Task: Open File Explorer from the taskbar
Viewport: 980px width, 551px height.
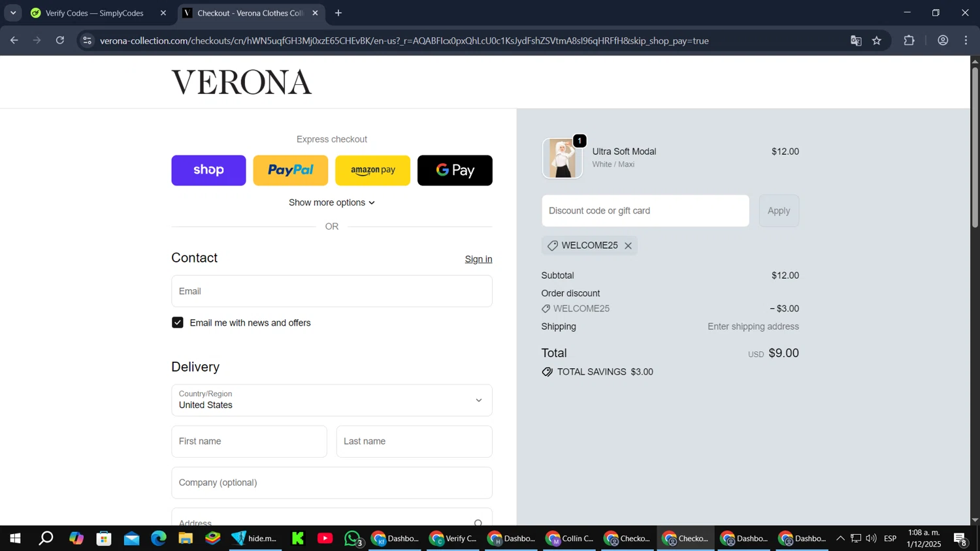Action: click(186, 539)
